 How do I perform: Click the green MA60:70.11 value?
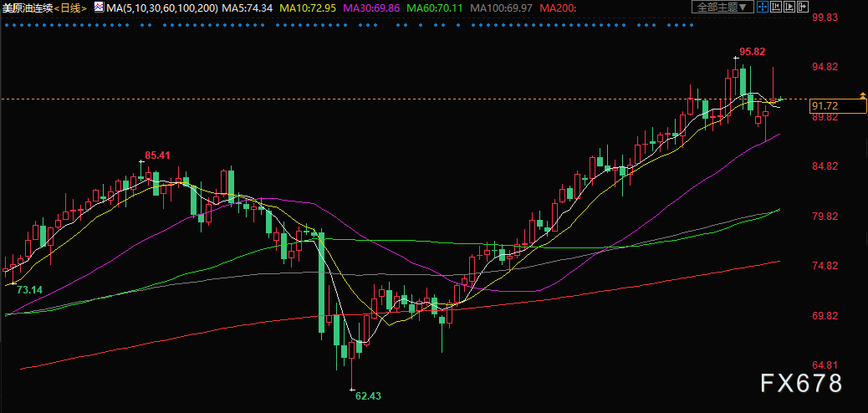click(435, 8)
